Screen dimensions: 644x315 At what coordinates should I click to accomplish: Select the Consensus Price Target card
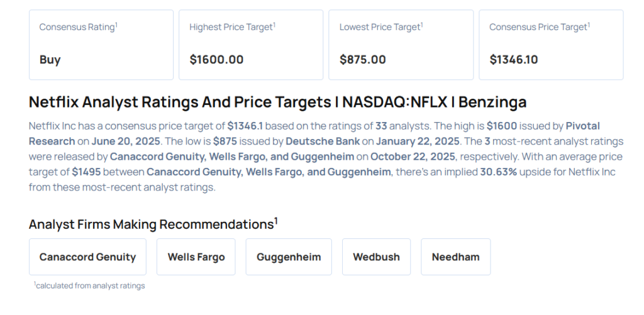coord(551,45)
